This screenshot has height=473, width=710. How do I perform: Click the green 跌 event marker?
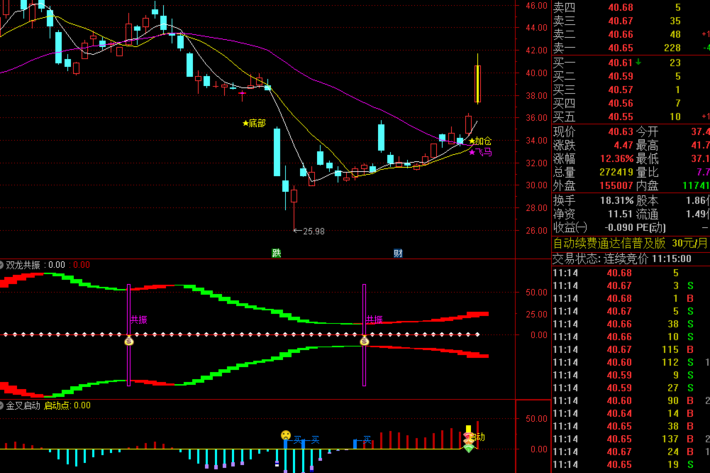[x=276, y=252]
